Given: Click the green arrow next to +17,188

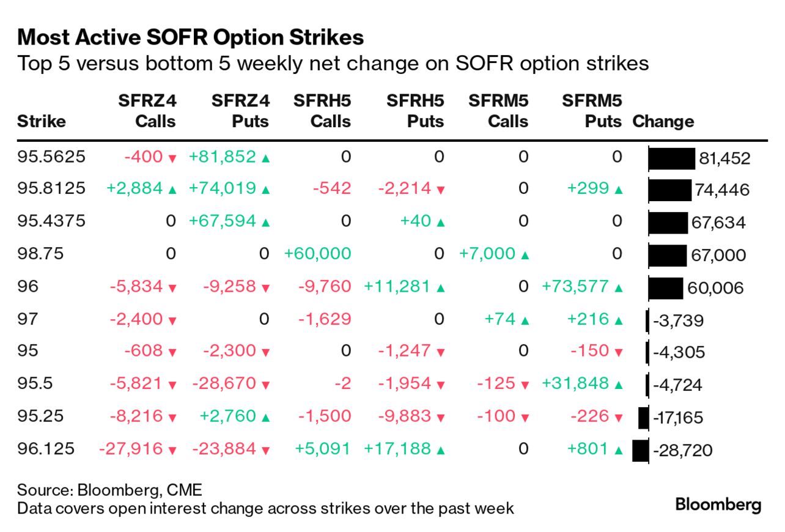Looking at the screenshot, I should point(440,450).
